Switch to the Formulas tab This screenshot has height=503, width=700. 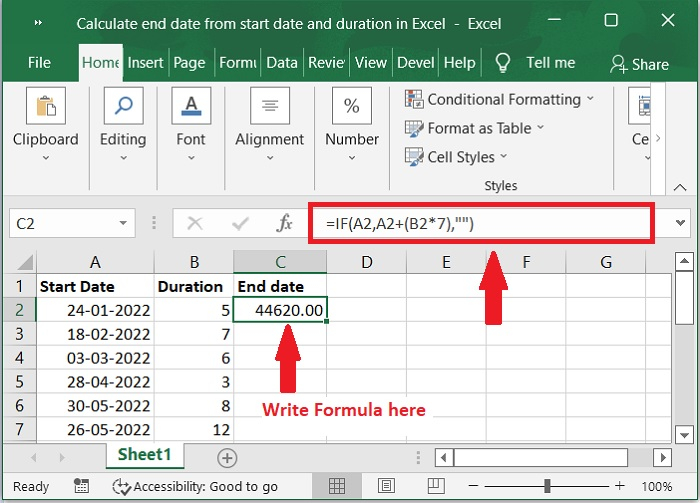coord(238,63)
